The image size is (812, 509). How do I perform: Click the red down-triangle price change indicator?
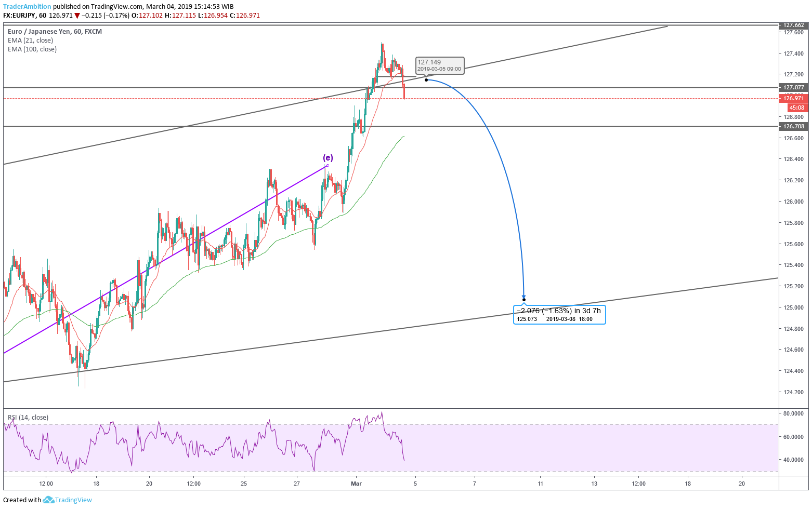point(77,16)
